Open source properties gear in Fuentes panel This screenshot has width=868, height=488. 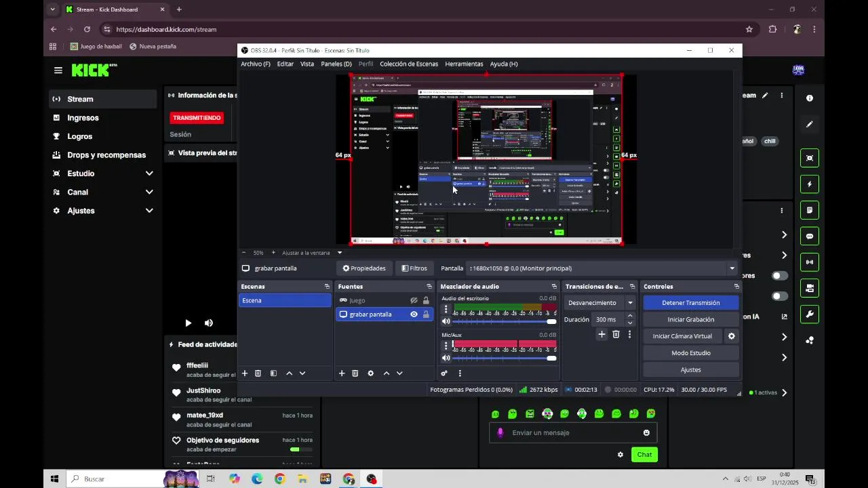[370, 373]
